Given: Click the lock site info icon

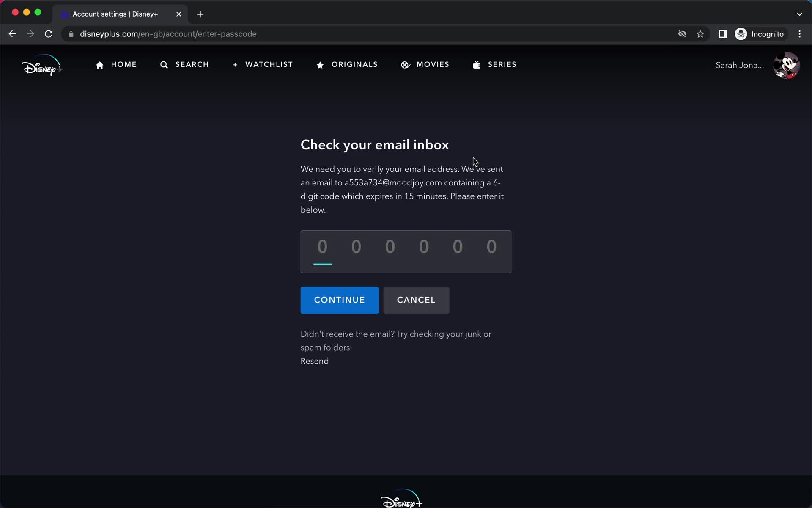Looking at the screenshot, I should [71, 34].
